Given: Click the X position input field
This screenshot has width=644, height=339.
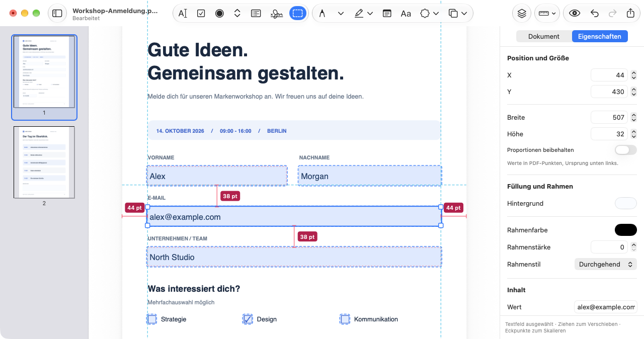Looking at the screenshot, I should tap(609, 75).
